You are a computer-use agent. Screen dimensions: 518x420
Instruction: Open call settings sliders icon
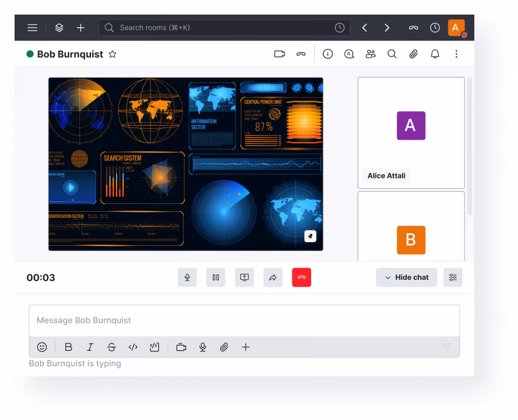pos(452,277)
